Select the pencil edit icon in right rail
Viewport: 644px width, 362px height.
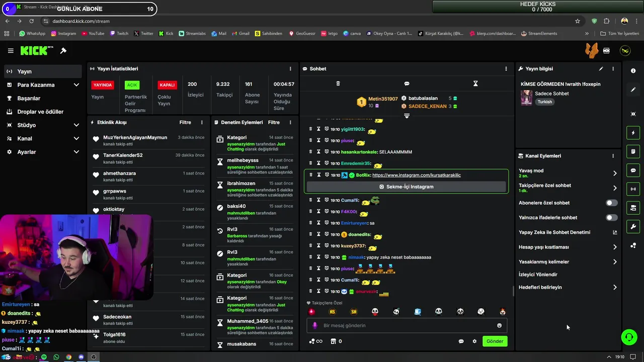pos(633,89)
